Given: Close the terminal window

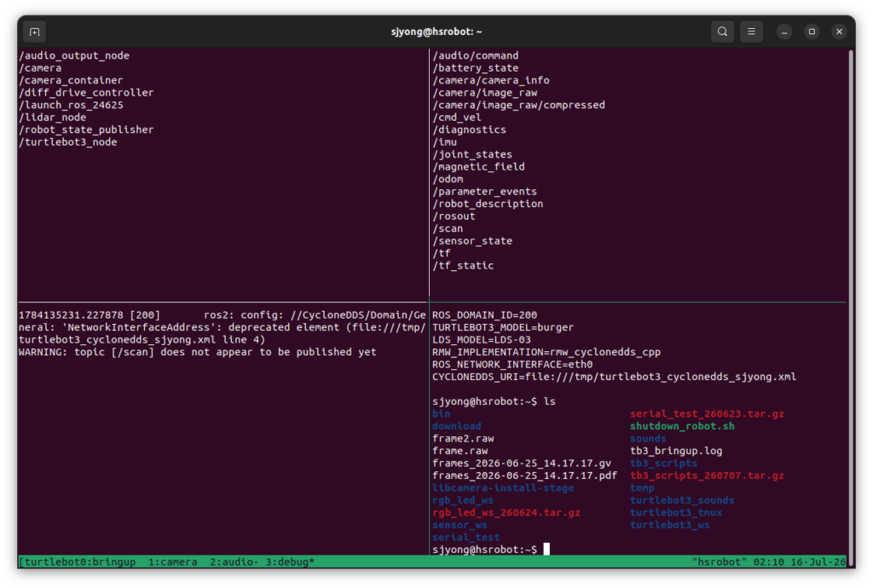Looking at the screenshot, I should (839, 32).
